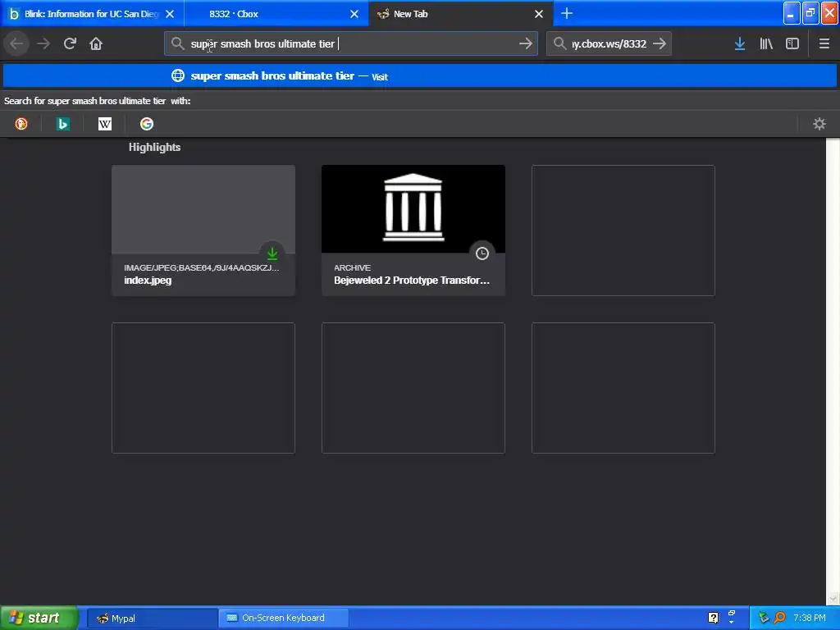
Task: Open Bejeweled 2 Prototype archive card
Action: 413,231
